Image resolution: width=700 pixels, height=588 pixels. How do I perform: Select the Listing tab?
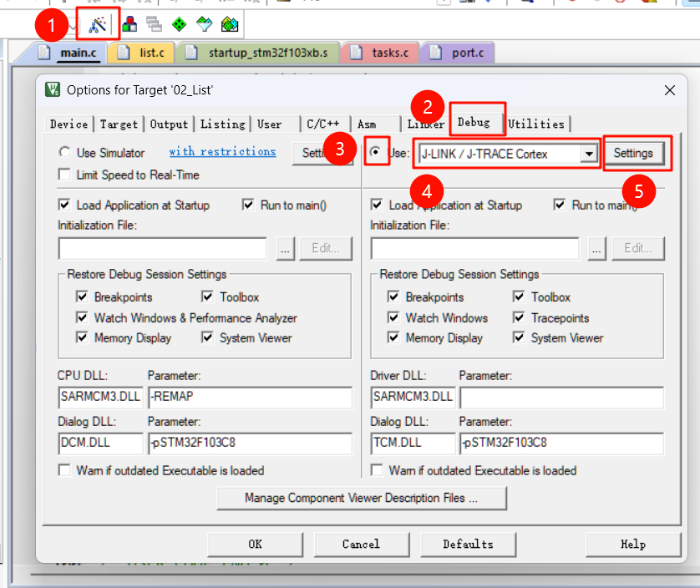tap(223, 124)
